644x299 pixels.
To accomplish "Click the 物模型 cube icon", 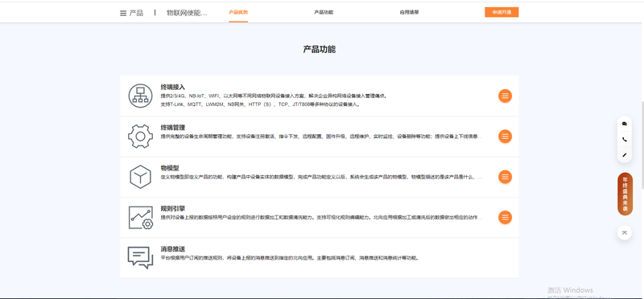I will coord(140,177).
